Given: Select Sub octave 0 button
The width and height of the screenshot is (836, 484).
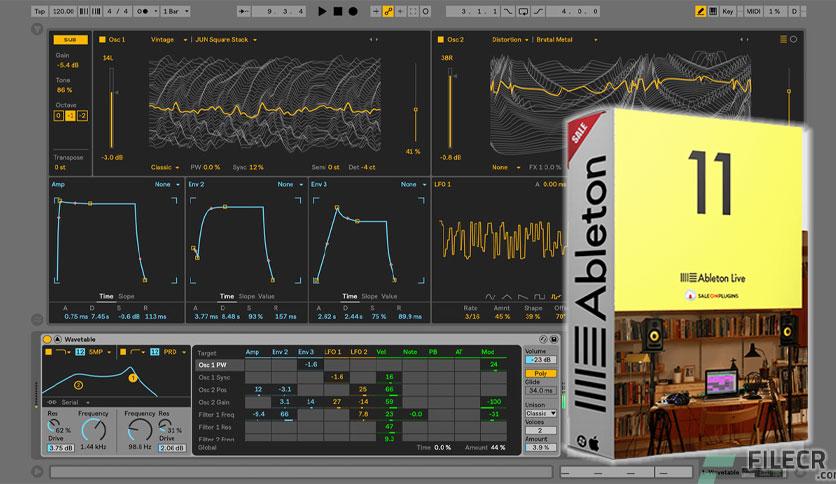Looking at the screenshot, I should coord(59,116).
